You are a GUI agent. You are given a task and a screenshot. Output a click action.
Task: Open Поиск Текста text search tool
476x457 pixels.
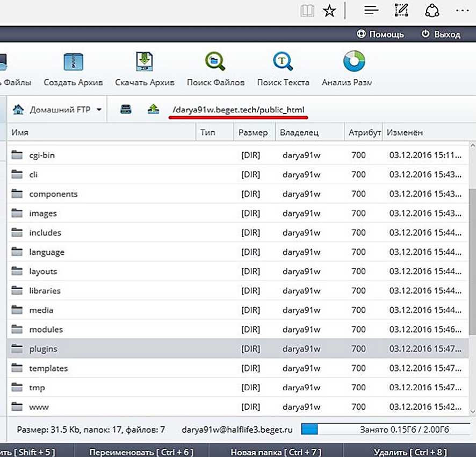pyautogui.click(x=283, y=62)
